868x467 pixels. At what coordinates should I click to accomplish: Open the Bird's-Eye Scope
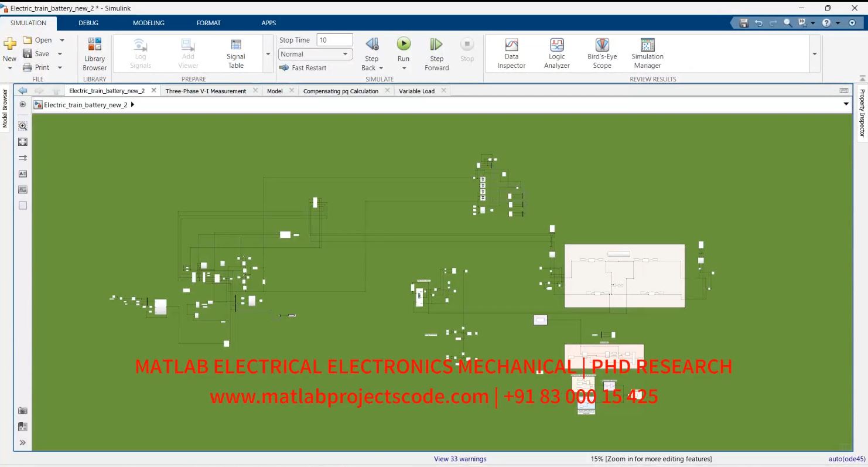pos(602,53)
